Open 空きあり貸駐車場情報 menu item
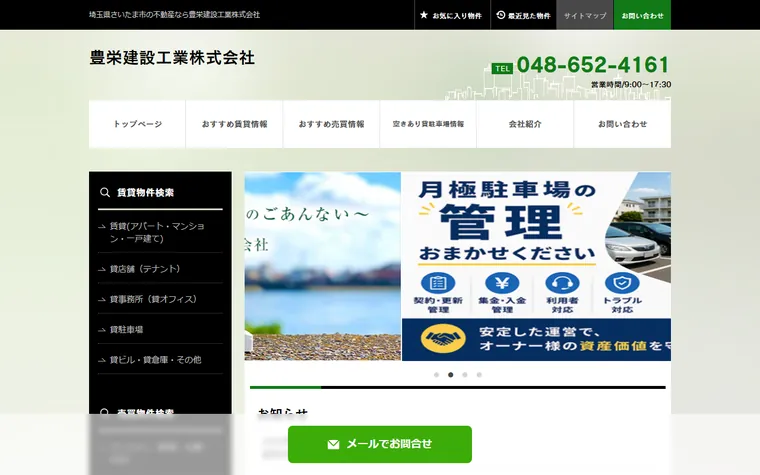The width and height of the screenshot is (760, 475). point(428,124)
